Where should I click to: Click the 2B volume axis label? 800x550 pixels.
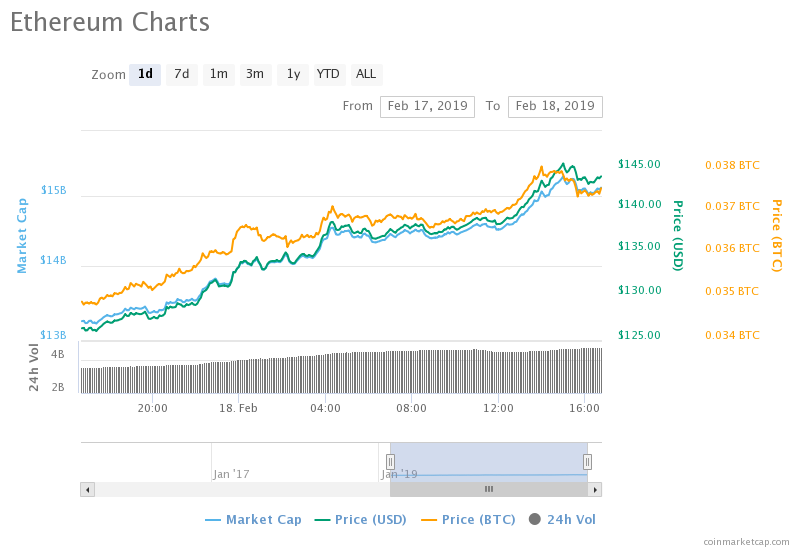[58, 387]
